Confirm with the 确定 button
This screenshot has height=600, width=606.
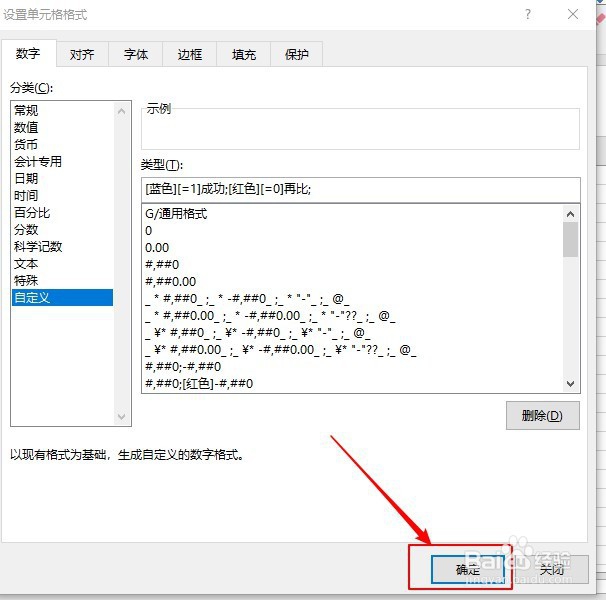pos(468,569)
